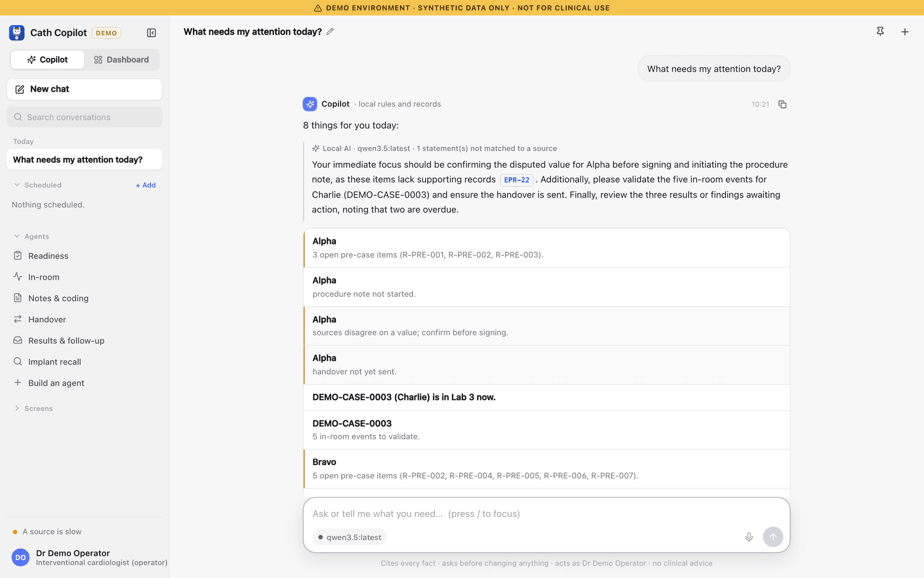Screen dimensions: 924x578
Task: Start new conversation with plus icon
Action: pyautogui.click(x=905, y=32)
